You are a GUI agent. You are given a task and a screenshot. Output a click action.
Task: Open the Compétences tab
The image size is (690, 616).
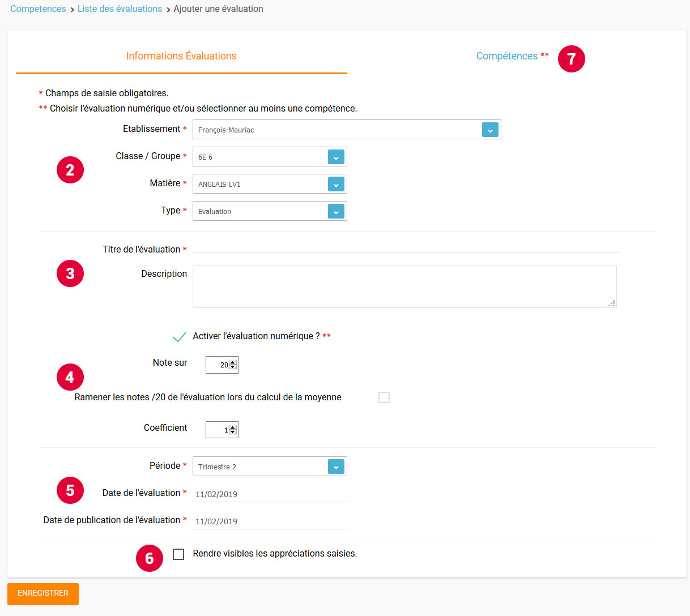507,56
